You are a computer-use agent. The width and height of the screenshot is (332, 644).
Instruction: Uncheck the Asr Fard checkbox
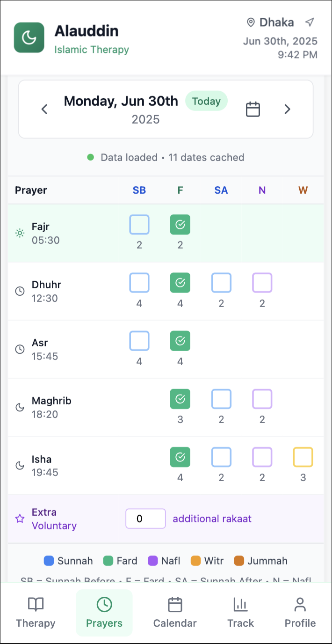tap(180, 341)
